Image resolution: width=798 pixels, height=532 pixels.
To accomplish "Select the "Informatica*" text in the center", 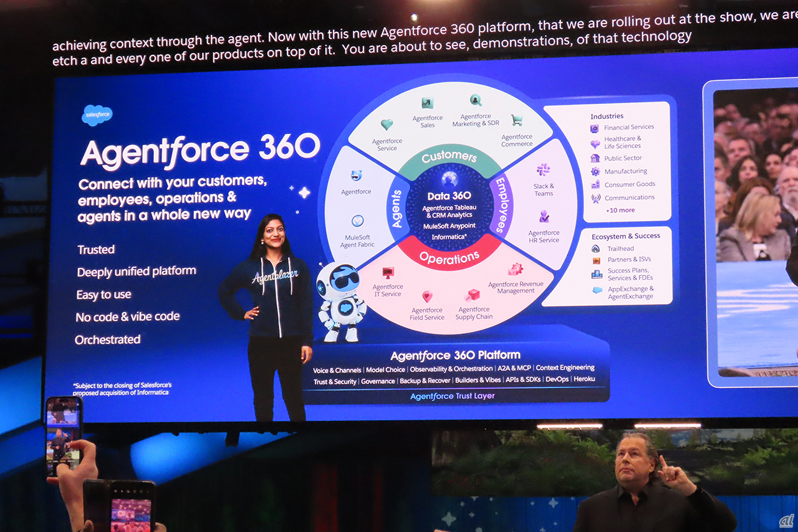I will point(449,237).
